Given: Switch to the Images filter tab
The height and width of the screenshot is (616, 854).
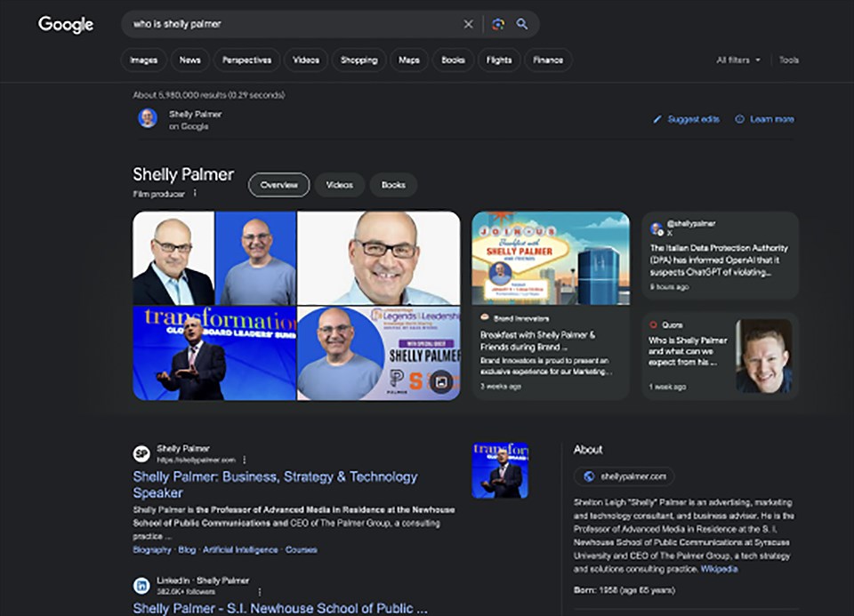Looking at the screenshot, I should click(x=144, y=60).
